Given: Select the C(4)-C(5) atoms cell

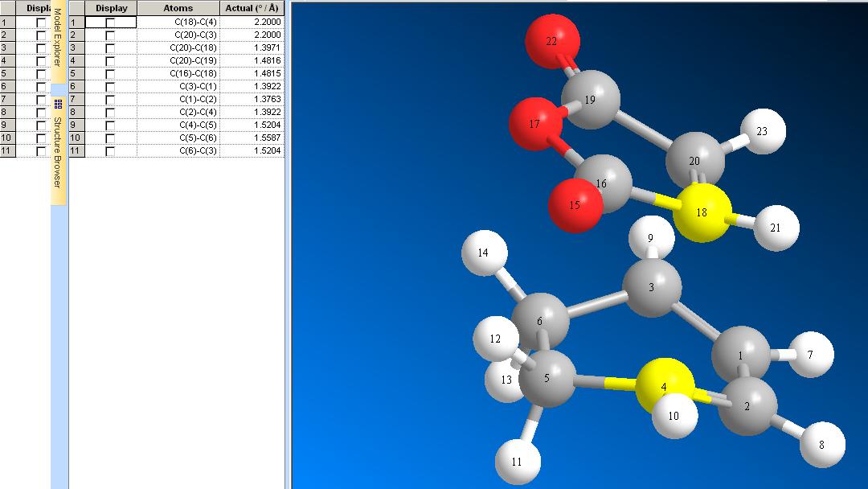Looking at the screenshot, I should [x=178, y=125].
